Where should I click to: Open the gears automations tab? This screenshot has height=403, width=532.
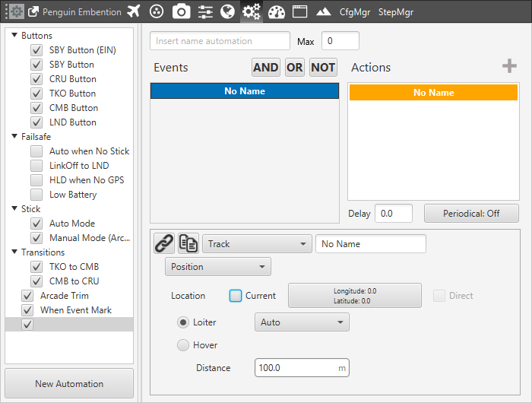click(x=252, y=11)
